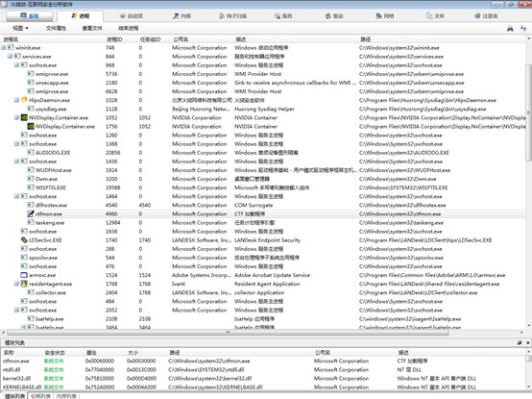This screenshot has height=399, width=532.
Task: Switch to the 注册表 tab
Action: [x=486, y=16]
